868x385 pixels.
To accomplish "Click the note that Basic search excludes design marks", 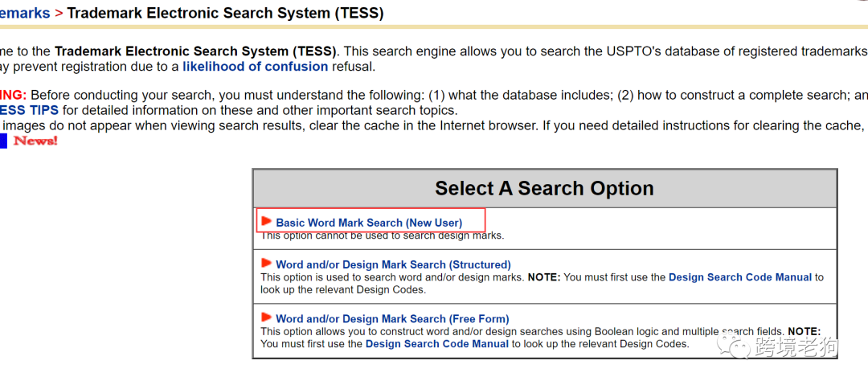I will [382, 236].
